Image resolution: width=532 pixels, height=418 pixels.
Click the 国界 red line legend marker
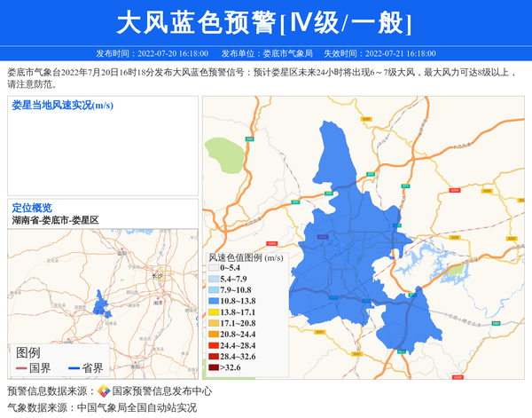pos(21,368)
